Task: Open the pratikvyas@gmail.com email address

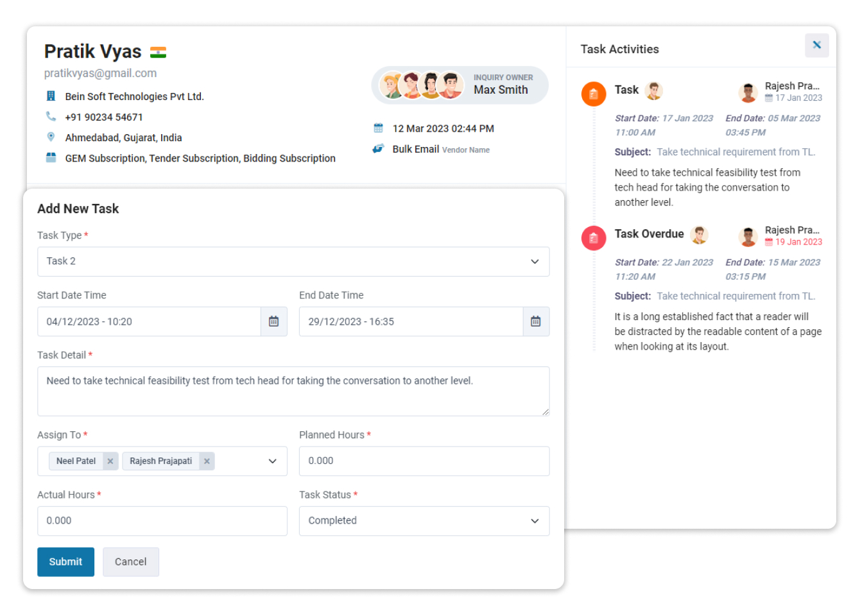Action: (x=100, y=73)
